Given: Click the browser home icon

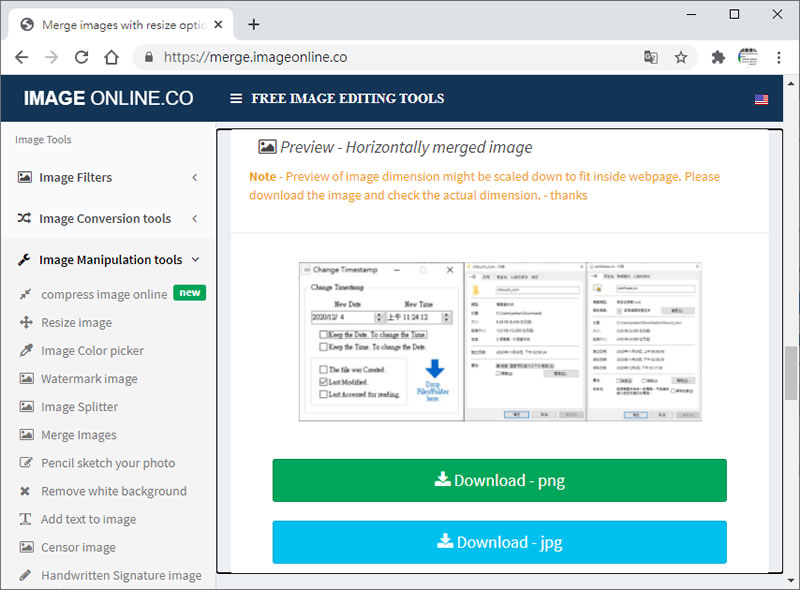Looking at the screenshot, I should pyautogui.click(x=112, y=57).
